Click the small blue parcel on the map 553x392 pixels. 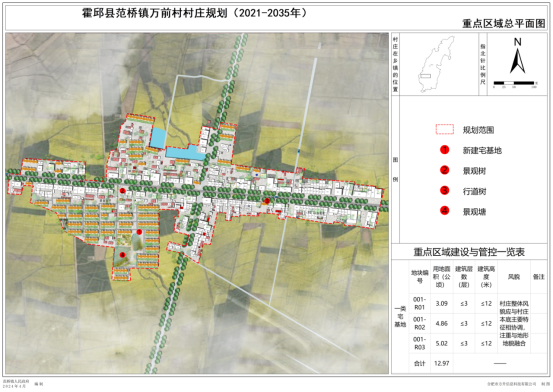pos(157,138)
